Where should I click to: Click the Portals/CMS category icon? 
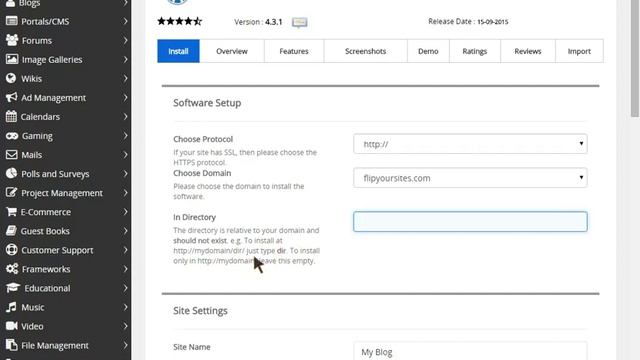11,21
